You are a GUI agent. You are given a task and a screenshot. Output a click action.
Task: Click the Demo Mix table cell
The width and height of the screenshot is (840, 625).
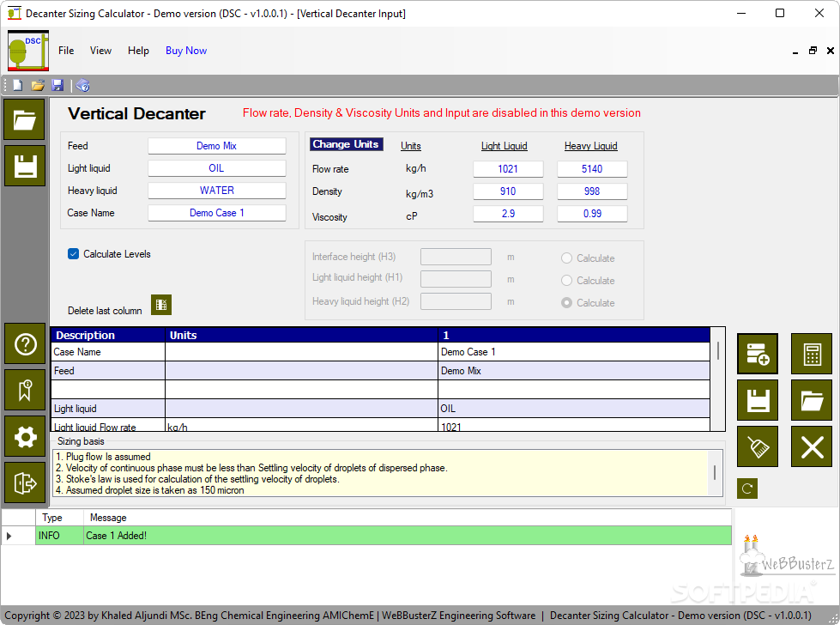574,371
